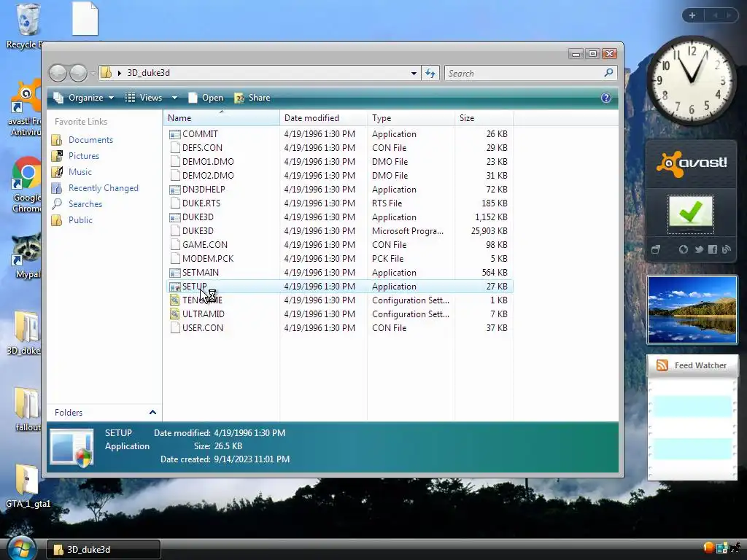The width and height of the screenshot is (747, 560).
Task: Open the Windows Start button
Action: click(x=21, y=548)
